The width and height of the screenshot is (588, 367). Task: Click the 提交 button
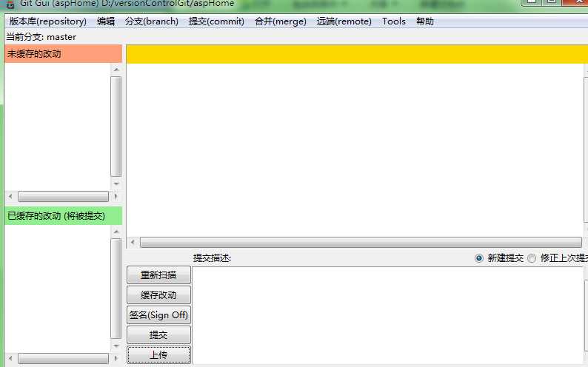coord(158,334)
